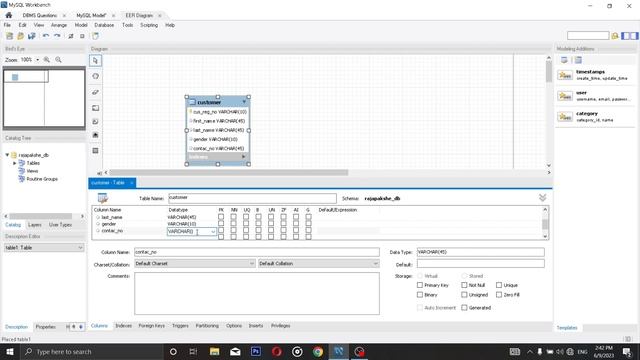
Task: Select the image tool in diagram toolbar
Action: pyautogui.click(x=96, y=135)
